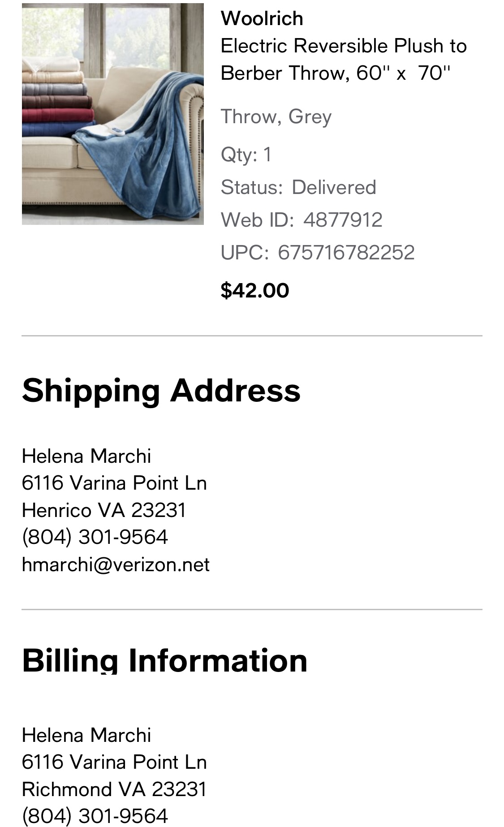Tap billing street 6116 Varina Point Ln

pyautogui.click(x=114, y=762)
